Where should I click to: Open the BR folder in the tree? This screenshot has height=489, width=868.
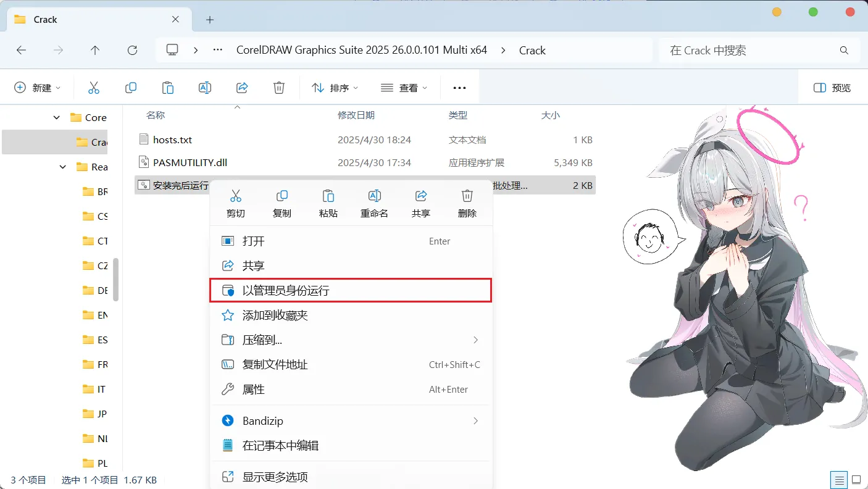point(95,191)
